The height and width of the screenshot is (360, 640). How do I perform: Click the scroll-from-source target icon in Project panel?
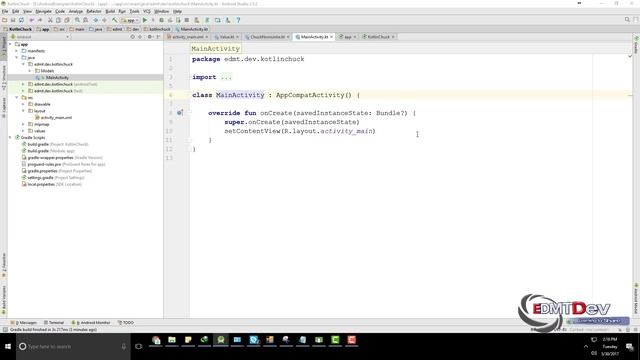[132, 37]
